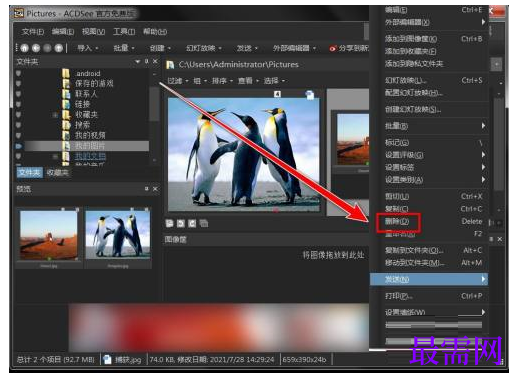The height and width of the screenshot is (382, 521).
Task: Toggle easy-select marker beside 收藏夹
Action: click(x=18, y=114)
